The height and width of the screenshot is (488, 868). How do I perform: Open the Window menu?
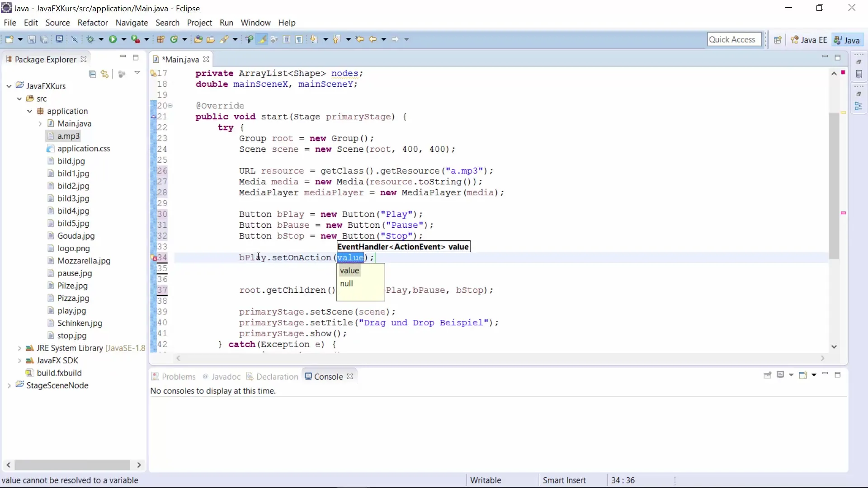click(x=255, y=23)
